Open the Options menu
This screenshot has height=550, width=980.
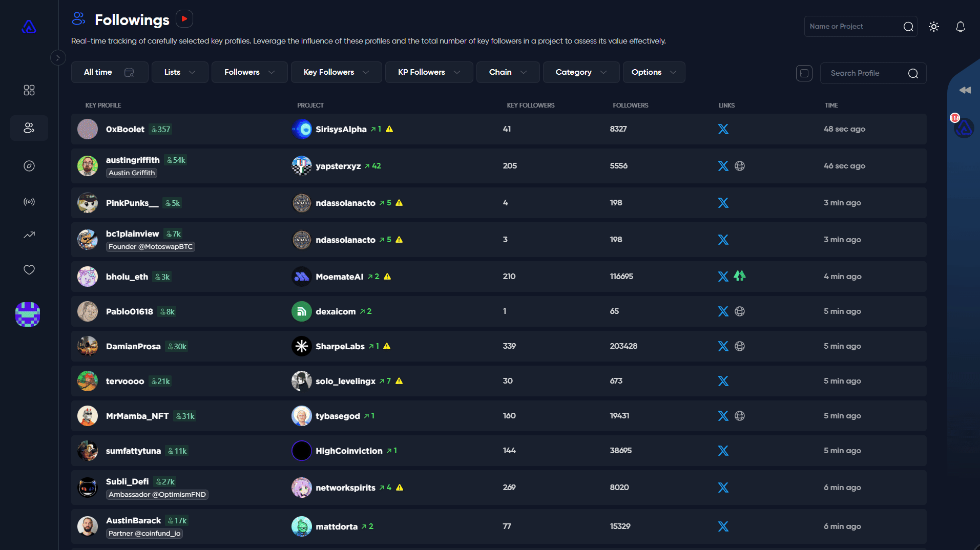653,72
